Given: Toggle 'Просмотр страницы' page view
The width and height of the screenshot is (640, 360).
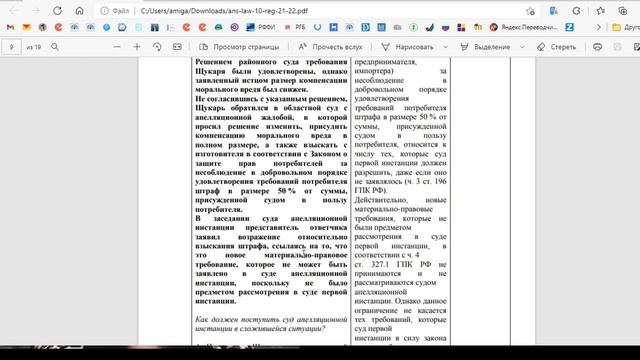Looking at the screenshot, I should [239, 47].
